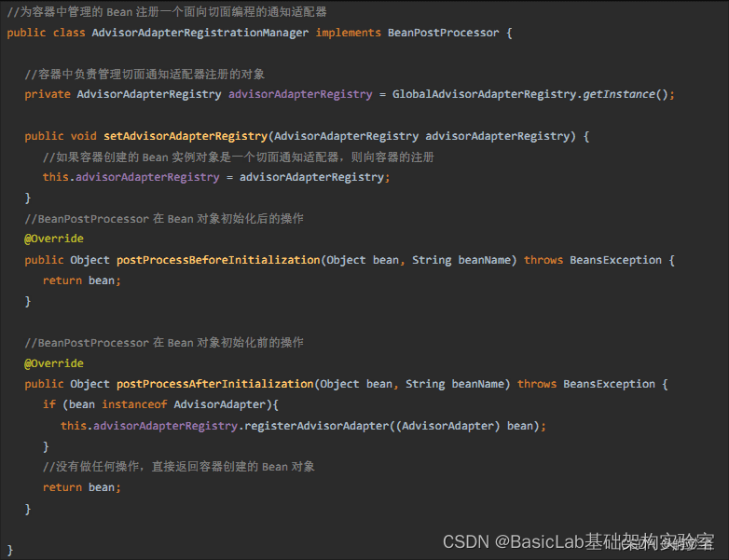
Task: Click the first @Override annotation
Action: pyautogui.click(x=54, y=239)
